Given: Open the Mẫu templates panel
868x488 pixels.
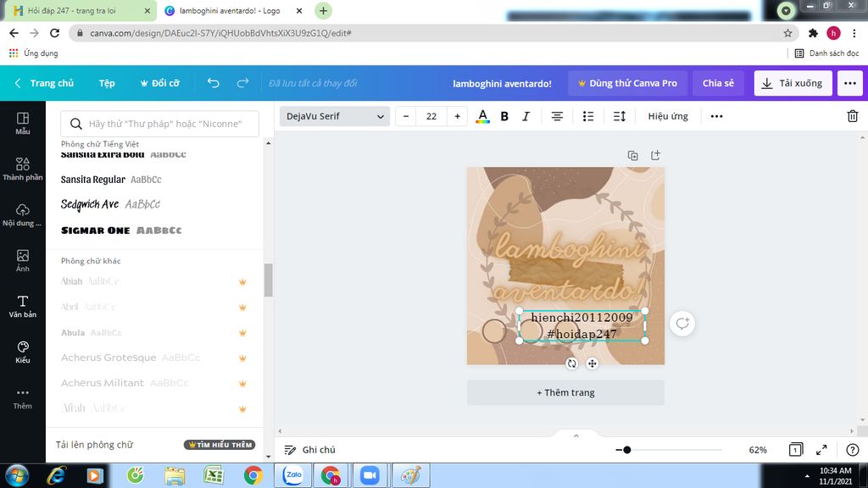Looking at the screenshot, I should [23, 124].
